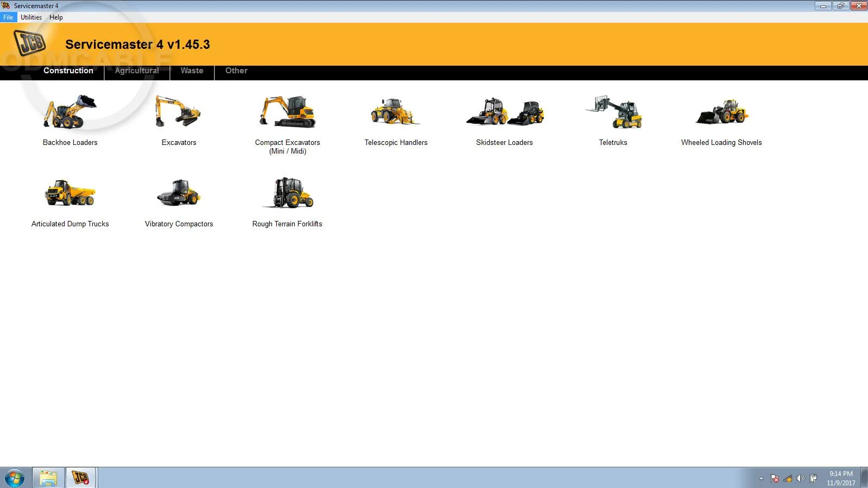Viewport: 868px width, 488px height.
Task: Restore down the Servicemaster 4 window
Action: (841, 6)
